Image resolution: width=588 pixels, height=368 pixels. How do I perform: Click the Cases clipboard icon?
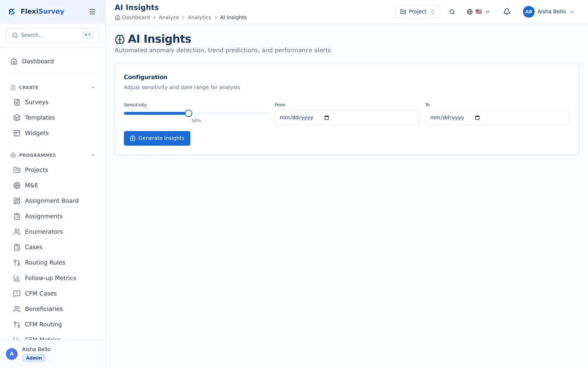click(x=17, y=247)
